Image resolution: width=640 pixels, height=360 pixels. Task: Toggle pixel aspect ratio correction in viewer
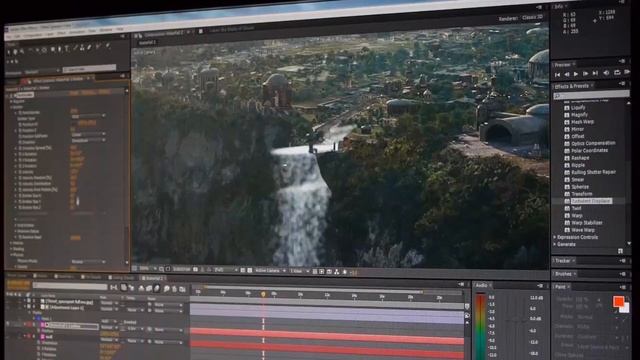click(315, 271)
